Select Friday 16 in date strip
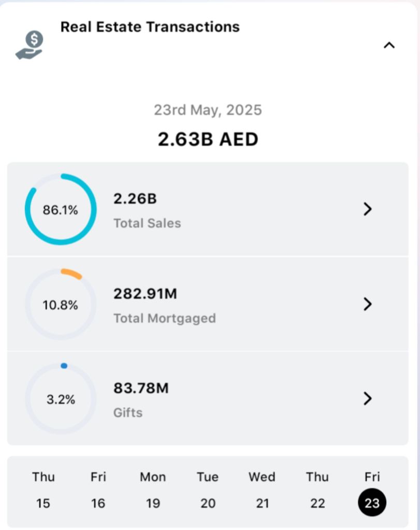 coord(98,490)
